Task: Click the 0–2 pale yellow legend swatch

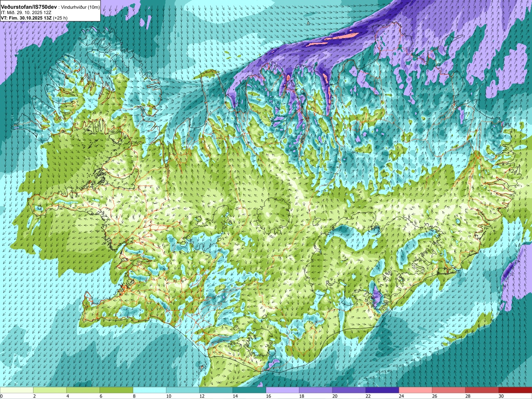Action: pos(17,390)
